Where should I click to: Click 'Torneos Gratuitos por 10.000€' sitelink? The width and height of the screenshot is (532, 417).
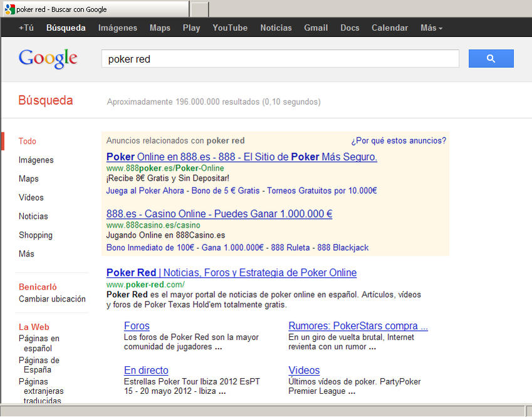point(322,191)
